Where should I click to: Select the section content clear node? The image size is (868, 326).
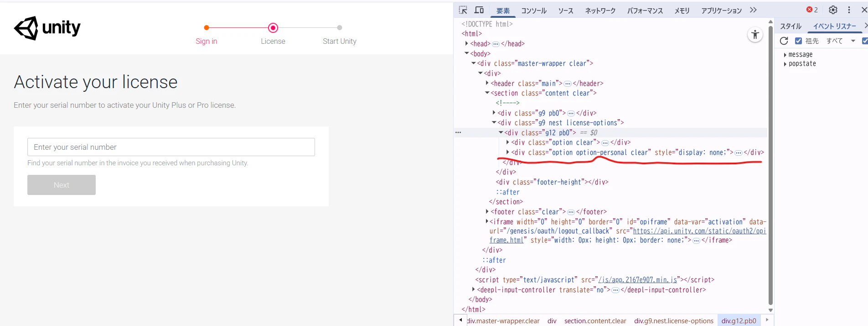coord(543,93)
